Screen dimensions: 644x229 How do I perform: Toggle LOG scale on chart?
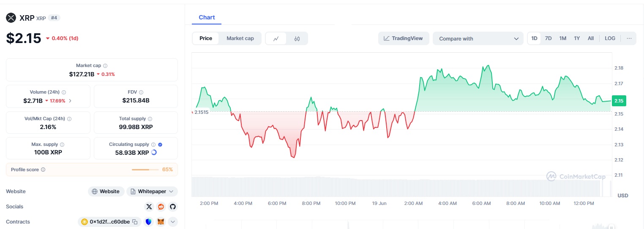click(x=610, y=38)
